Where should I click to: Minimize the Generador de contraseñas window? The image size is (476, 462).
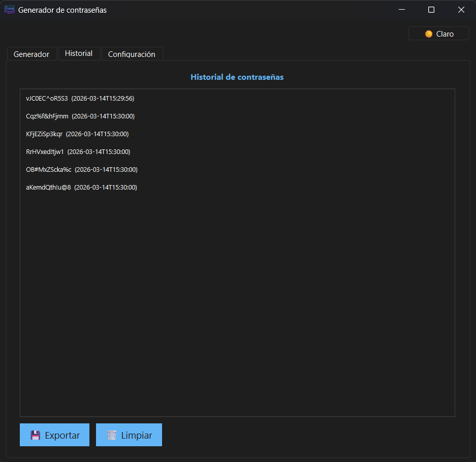401,10
